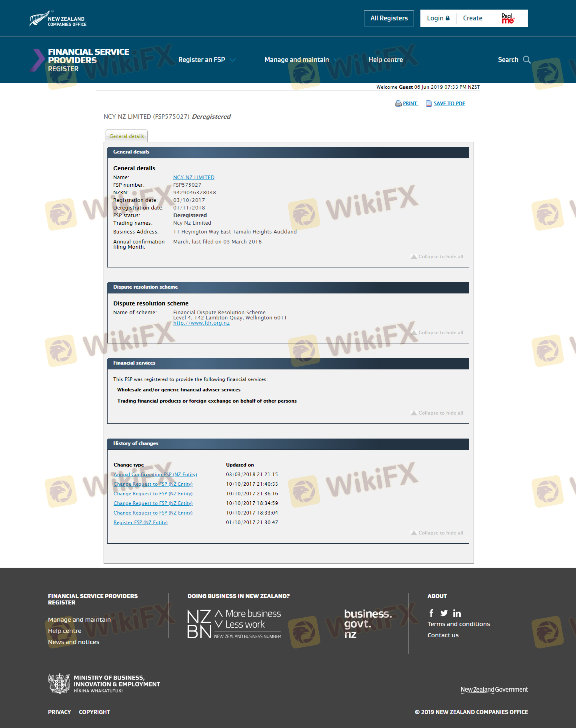Click the FSP number value FSP575027

pos(187,185)
